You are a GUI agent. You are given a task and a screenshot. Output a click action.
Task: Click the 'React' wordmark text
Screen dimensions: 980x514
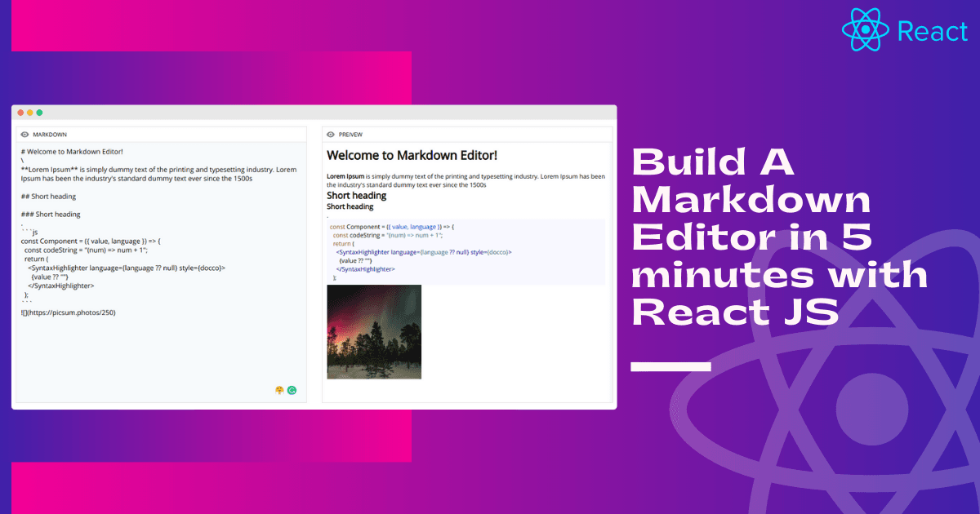[932, 31]
